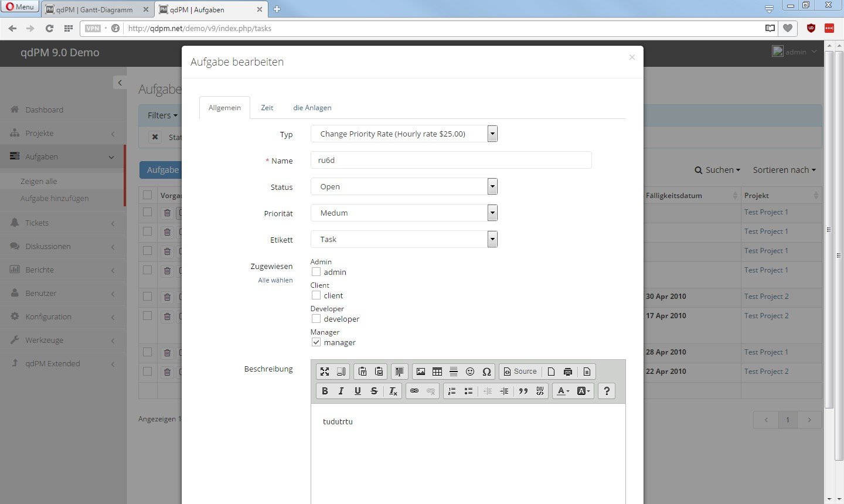Click the Show Blocks editor icon

tap(341, 372)
